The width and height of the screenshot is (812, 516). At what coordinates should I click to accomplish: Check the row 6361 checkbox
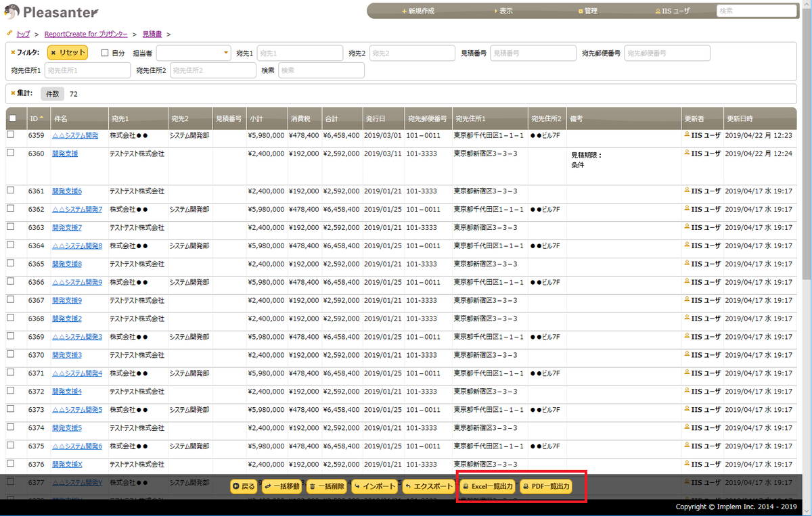(x=10, y=191)
